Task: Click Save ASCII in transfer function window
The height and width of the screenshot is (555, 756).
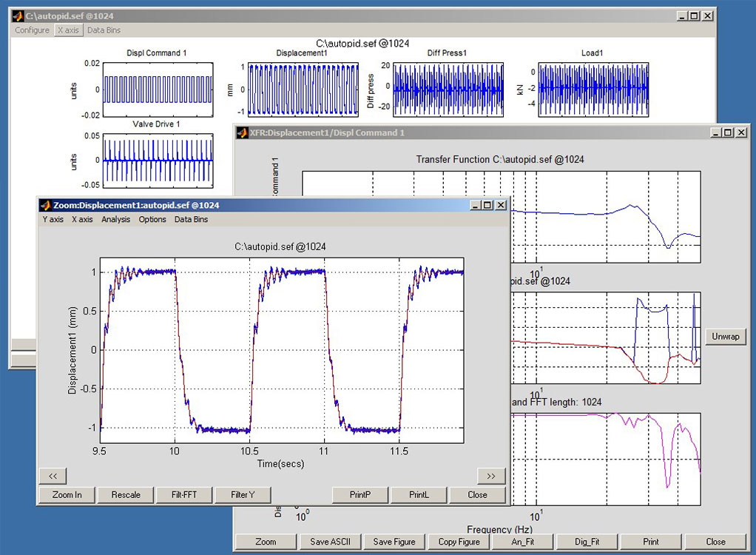Action: [330, 542]
